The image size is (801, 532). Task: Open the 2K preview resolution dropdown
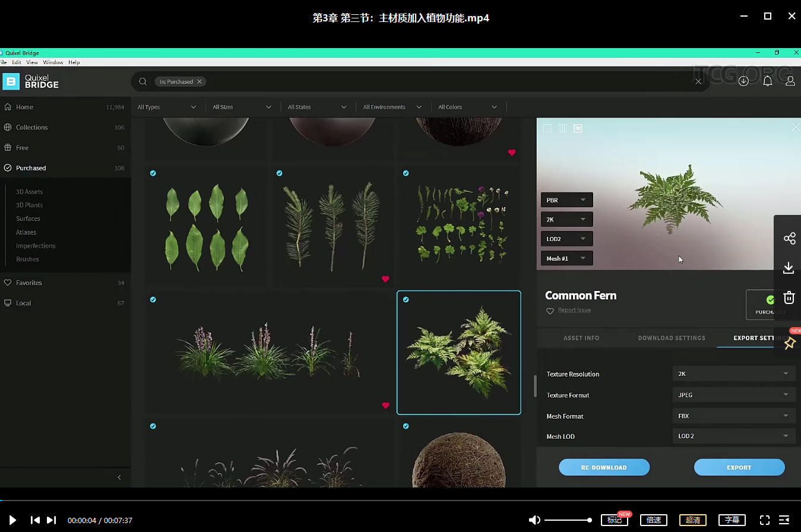[566, 220]
